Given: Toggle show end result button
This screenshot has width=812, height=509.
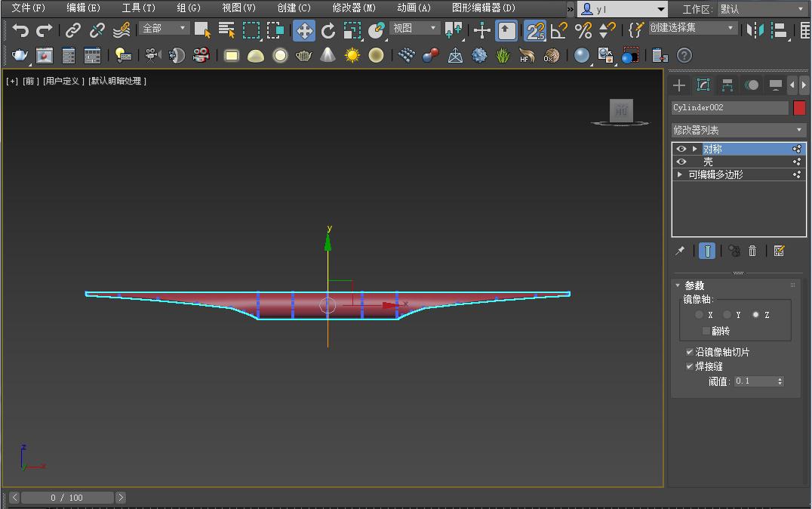Looking at the screenshot, I should coord(707,251).
